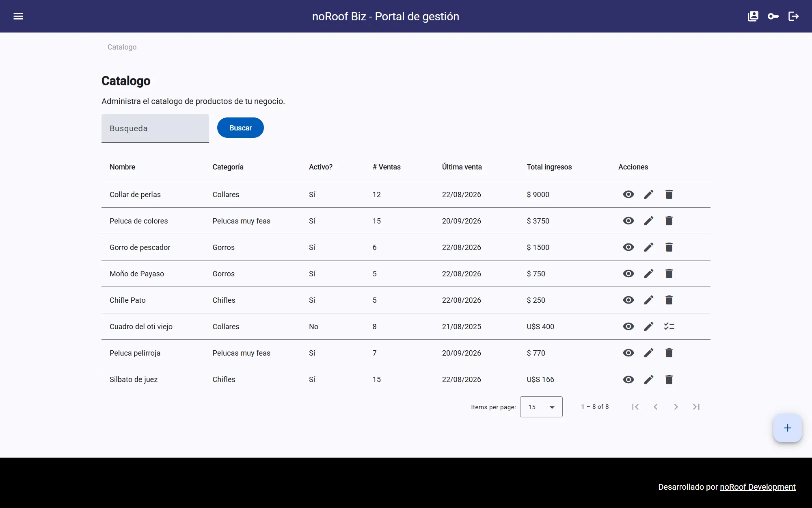Click the Catalogo breadcrumb

pos(122,47)
